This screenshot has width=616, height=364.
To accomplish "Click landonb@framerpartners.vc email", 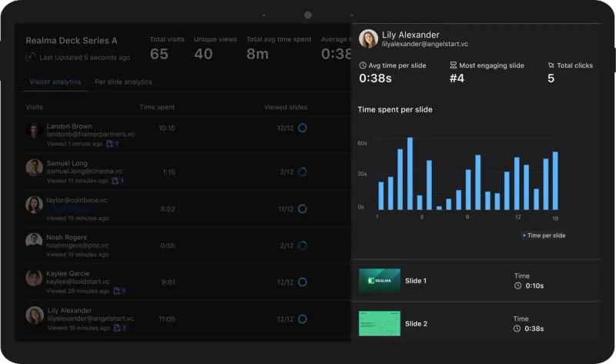I will point(91,135).
